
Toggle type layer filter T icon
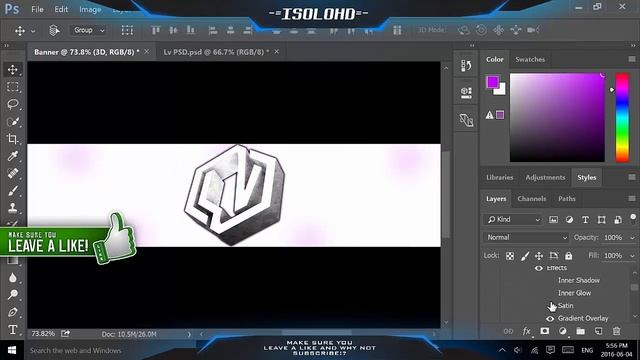585,220
